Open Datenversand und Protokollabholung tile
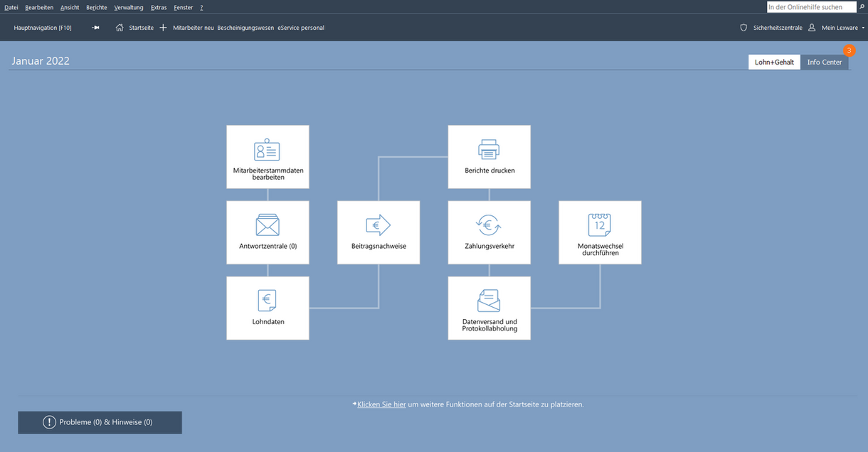This screenshot has height=452, width=868. [489, 308]
